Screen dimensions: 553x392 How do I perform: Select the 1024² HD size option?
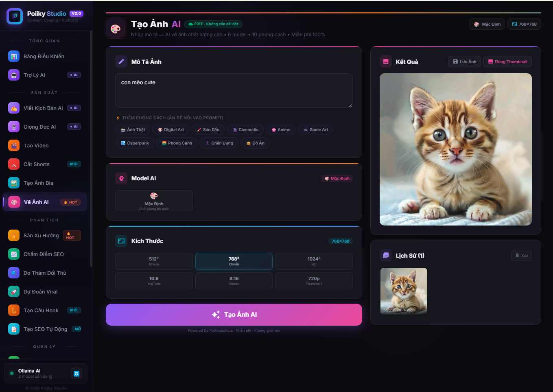coord(314,261)
